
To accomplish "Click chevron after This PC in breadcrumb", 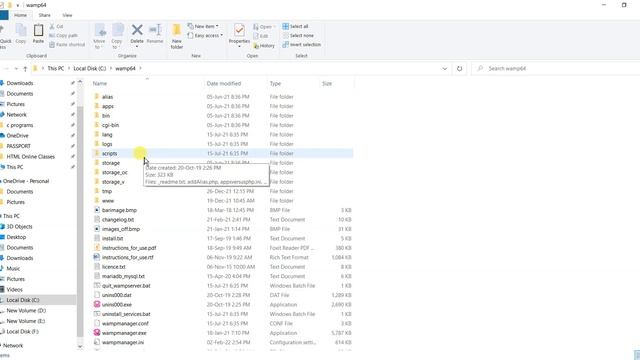I will (69, 68).
